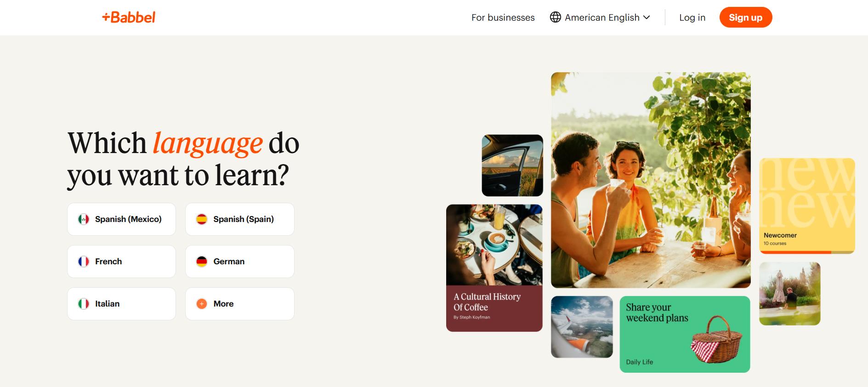Image resolution: width=868 pixels, height=387 pixels.
Task: Click the German flag icon
Action: 202,262
